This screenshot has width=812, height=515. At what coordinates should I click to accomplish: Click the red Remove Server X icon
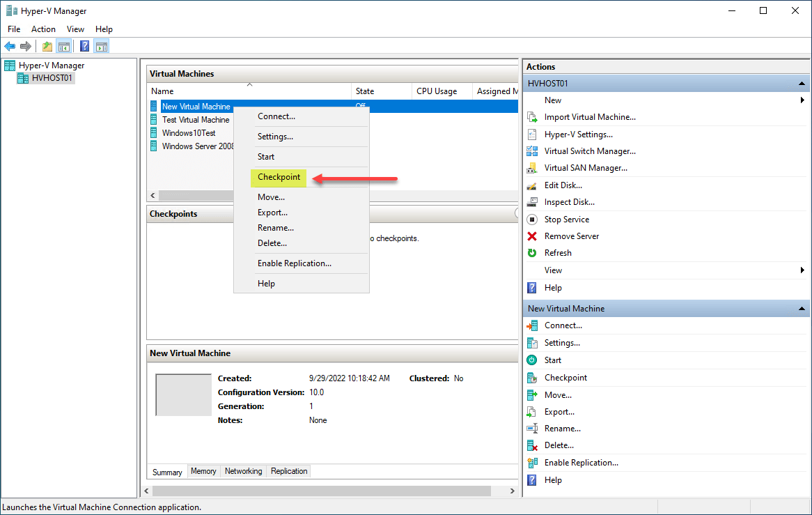click(532, 236)
